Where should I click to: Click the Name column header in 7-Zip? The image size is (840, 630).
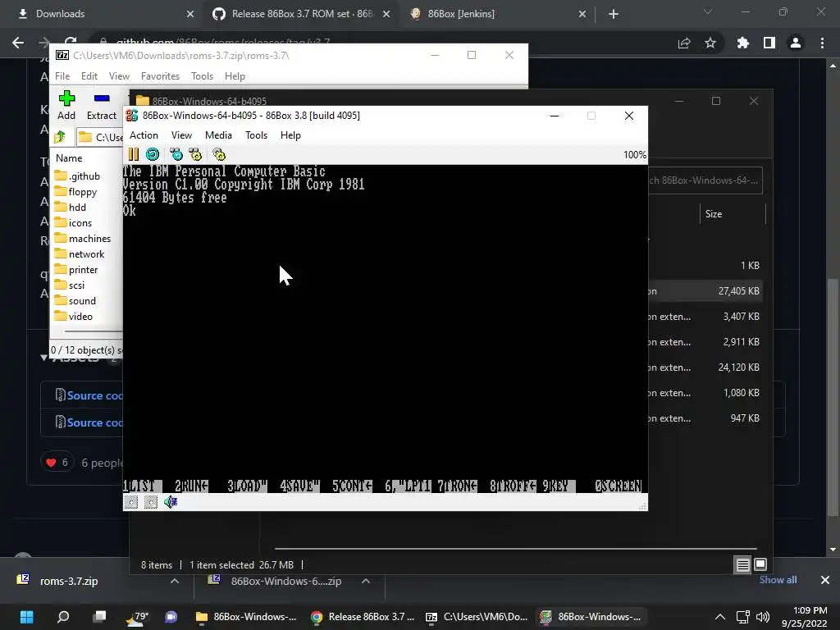point(69,158)
